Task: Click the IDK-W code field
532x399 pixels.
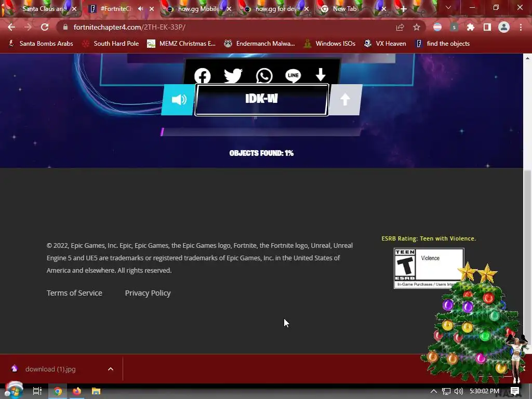Action: click(262, 100)
